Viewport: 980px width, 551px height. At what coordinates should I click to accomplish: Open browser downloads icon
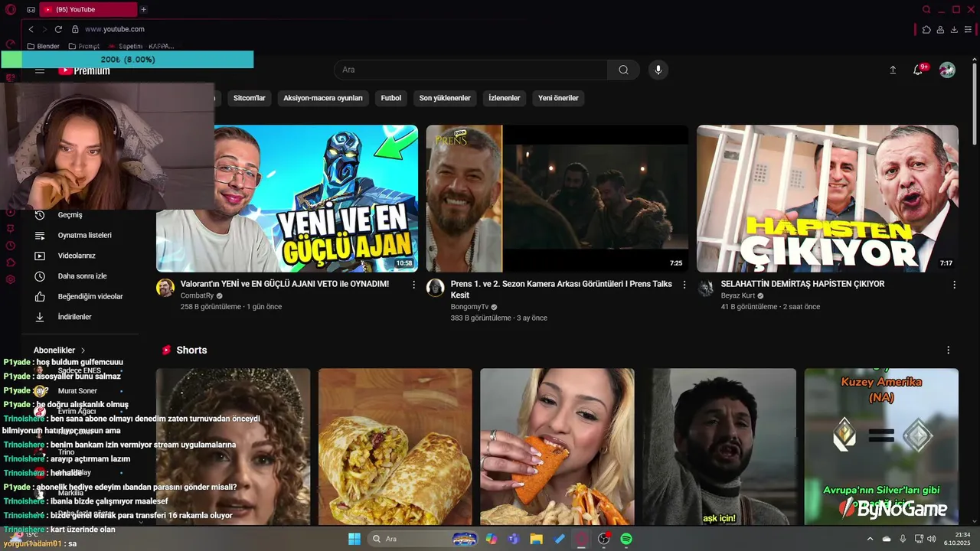[954, 29]
